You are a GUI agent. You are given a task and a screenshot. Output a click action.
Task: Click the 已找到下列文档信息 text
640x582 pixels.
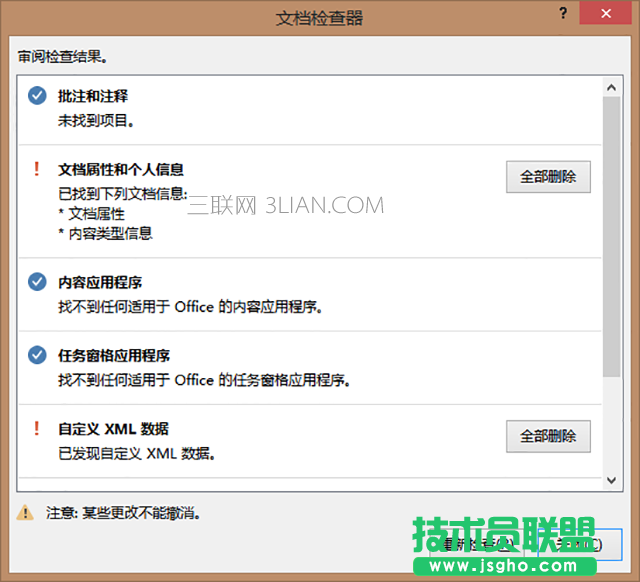click(123, 193)
